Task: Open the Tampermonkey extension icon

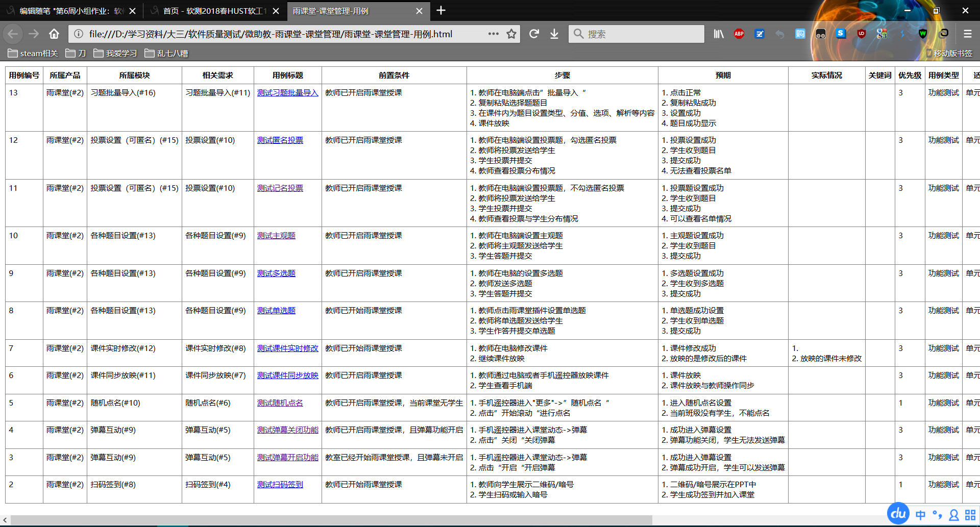Action: (821, 34)
